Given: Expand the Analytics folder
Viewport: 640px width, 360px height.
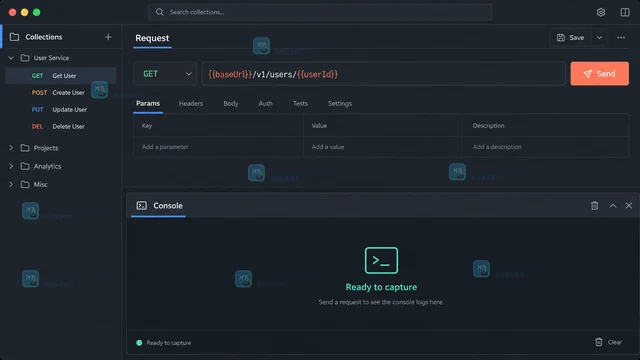Looking at the screenshot, I should (x=11, y=166).
